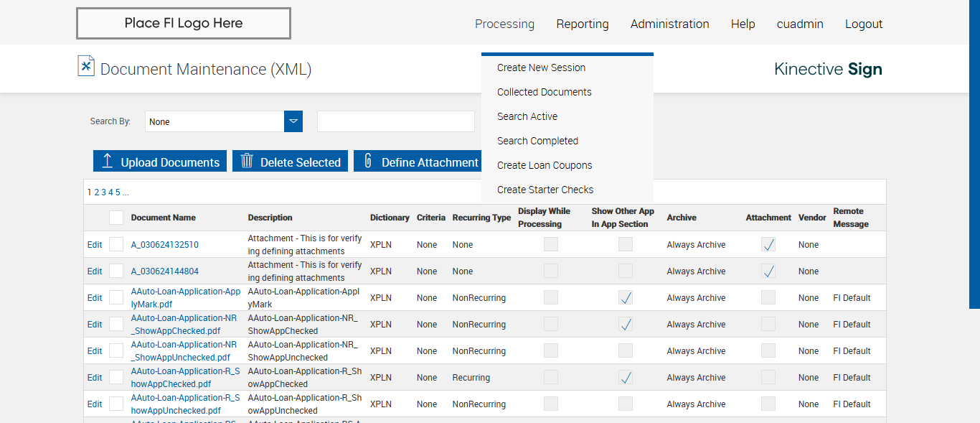Tick the select-all checkbox in table header
The height and width of the screenshot is (423, 980).
116,218
